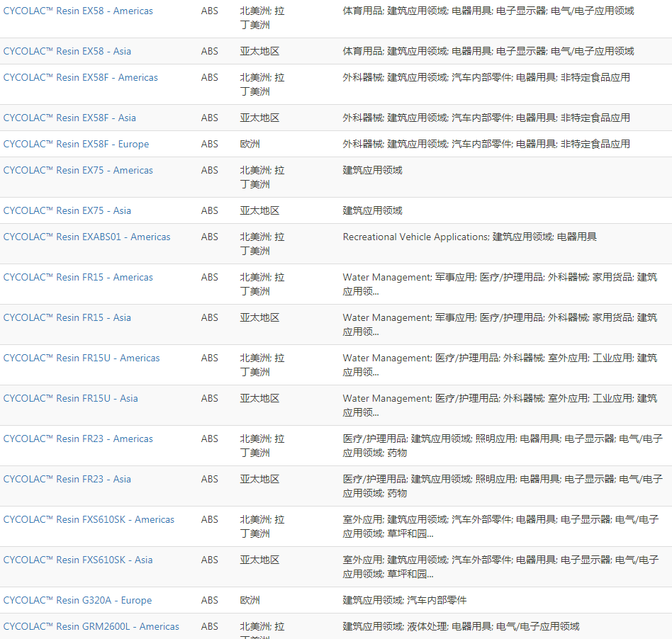Open CYCOLAC Resin GRM2600L - Americas link
This screenshot has height=639, width=672.
click(x=91, y=626)
